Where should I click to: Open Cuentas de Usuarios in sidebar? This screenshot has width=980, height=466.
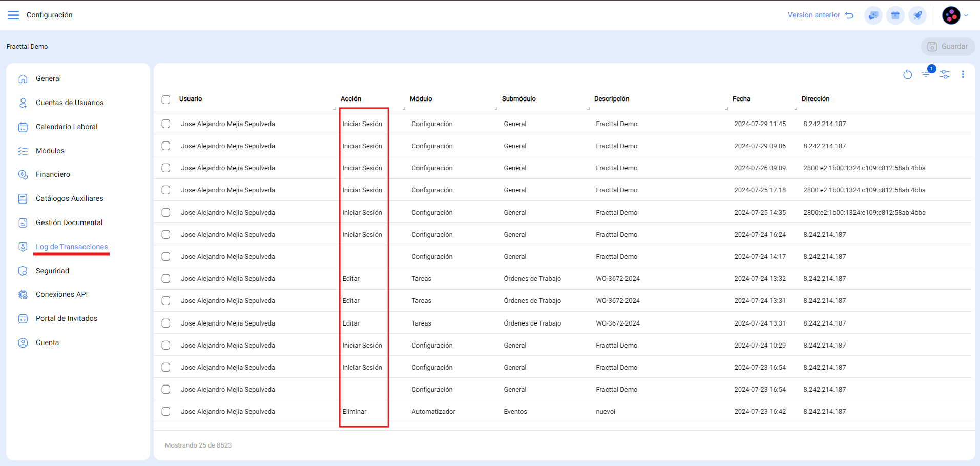70,103
